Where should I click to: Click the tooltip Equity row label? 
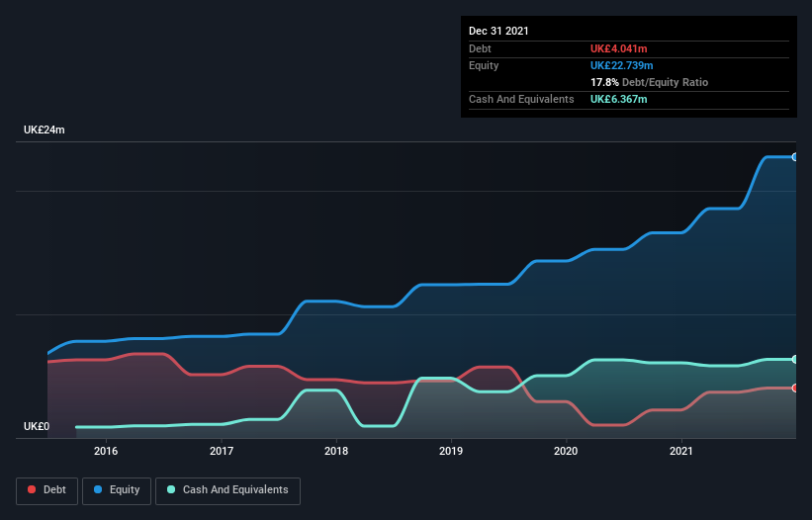click(x=484, y=65)
